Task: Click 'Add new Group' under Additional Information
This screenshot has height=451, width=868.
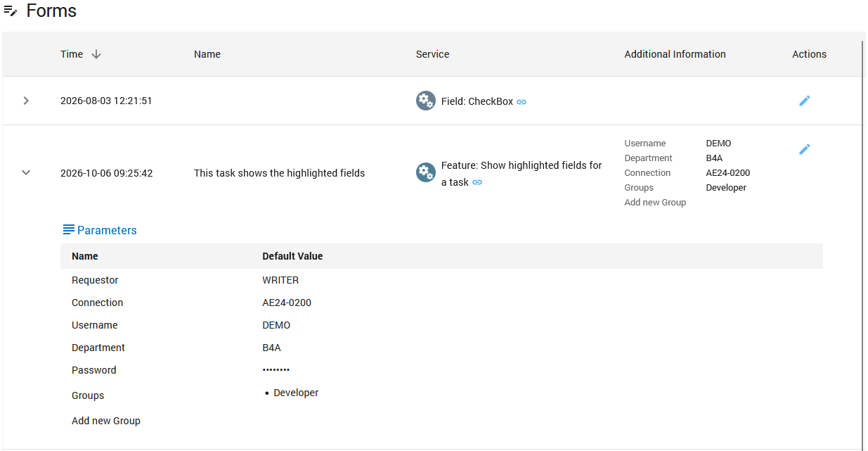Action: tap(655, 203)
